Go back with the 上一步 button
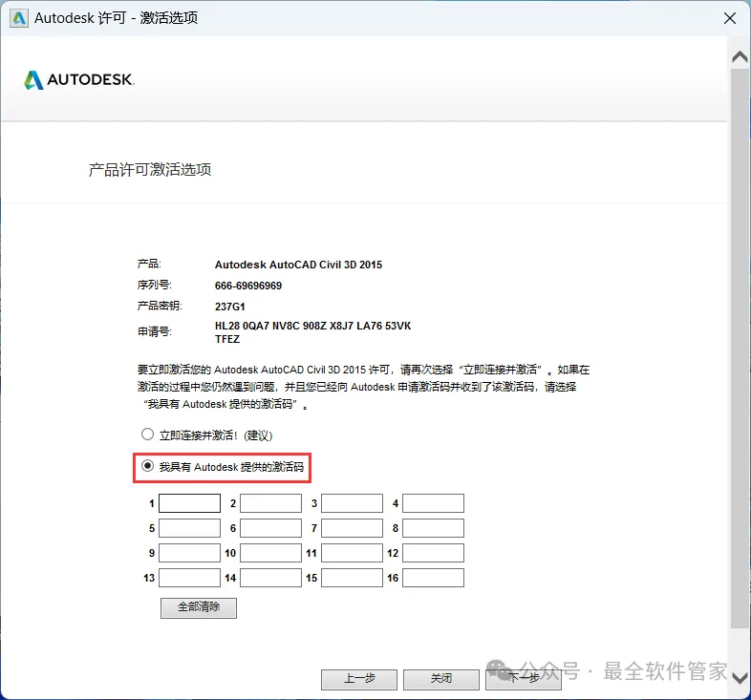This screenshot has width=751, height=700. [359, 679]
